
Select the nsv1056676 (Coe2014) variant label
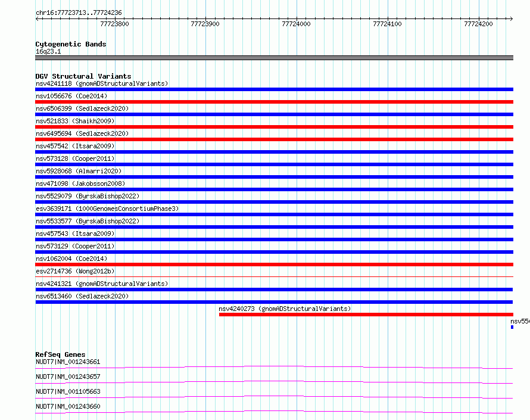pos(71,96)
